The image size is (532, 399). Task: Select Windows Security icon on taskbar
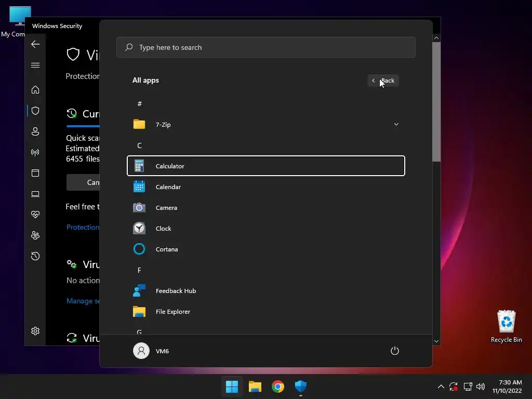coord(301,387)
